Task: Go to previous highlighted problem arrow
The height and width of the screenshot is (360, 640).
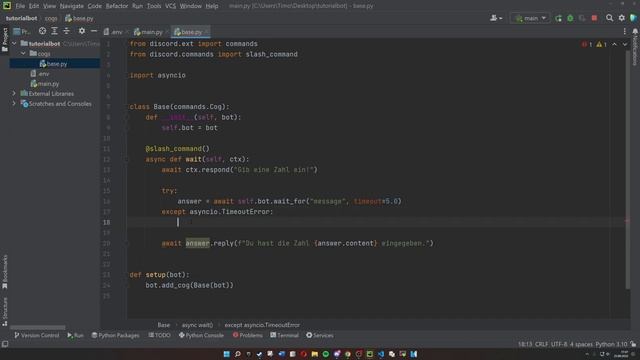Action: [614, 44]
